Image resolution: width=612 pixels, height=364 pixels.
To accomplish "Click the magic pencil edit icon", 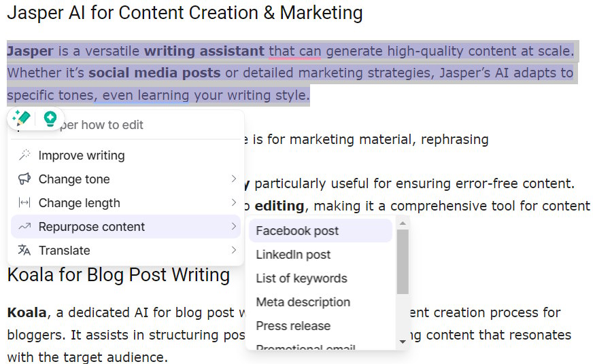I will pos(22,117).
